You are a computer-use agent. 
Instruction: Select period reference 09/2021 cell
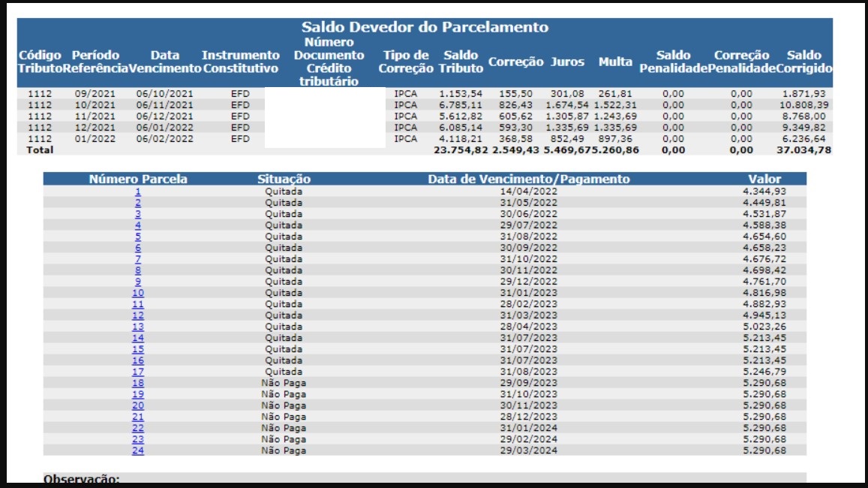(95, 94)
